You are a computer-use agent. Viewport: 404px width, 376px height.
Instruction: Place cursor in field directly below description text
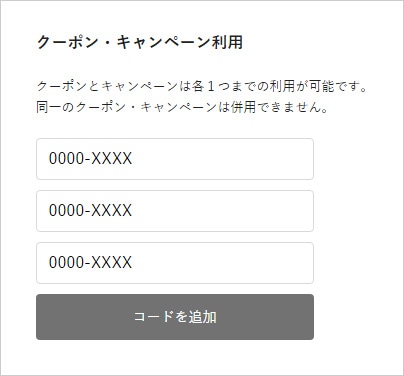tap(175, 159)
